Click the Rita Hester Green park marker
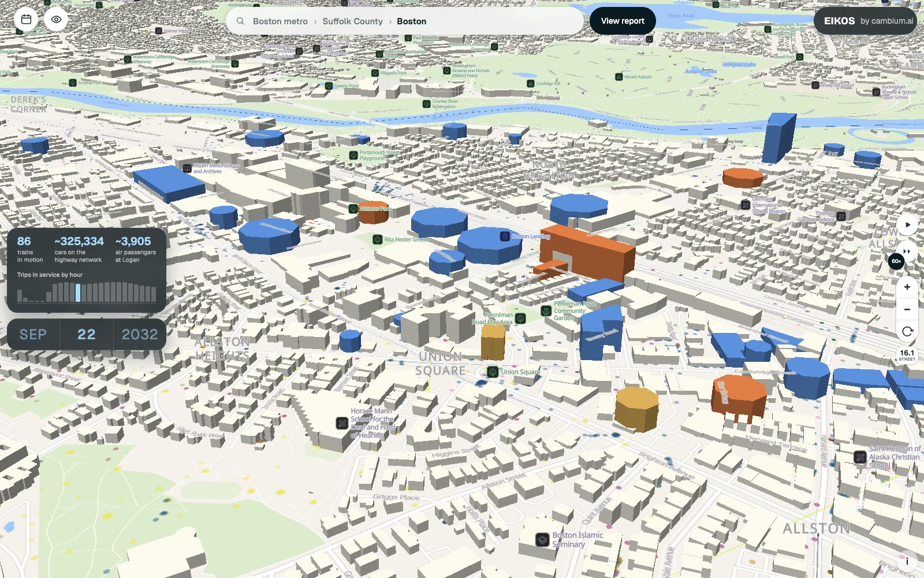 [x=377, y=239]
